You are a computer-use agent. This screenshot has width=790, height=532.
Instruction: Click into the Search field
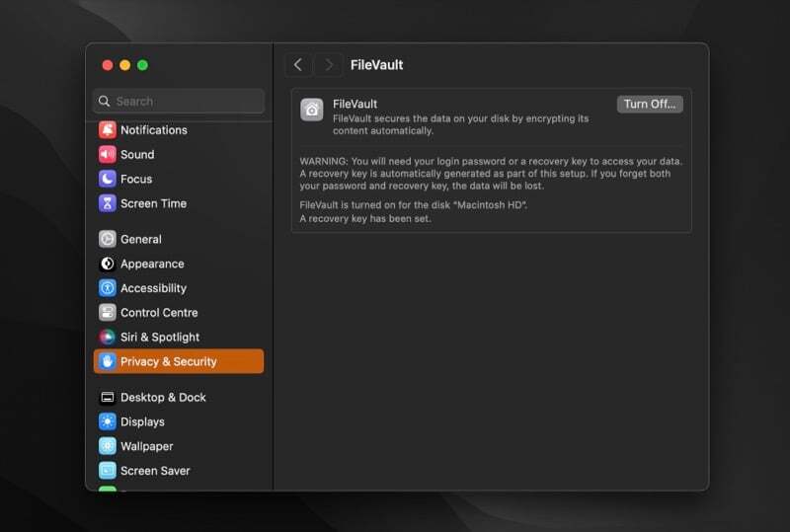pyautogui.click(x=179, y=102)
